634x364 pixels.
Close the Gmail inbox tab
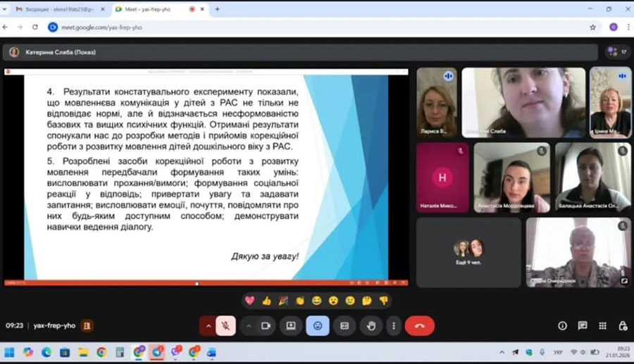[103, 9]
